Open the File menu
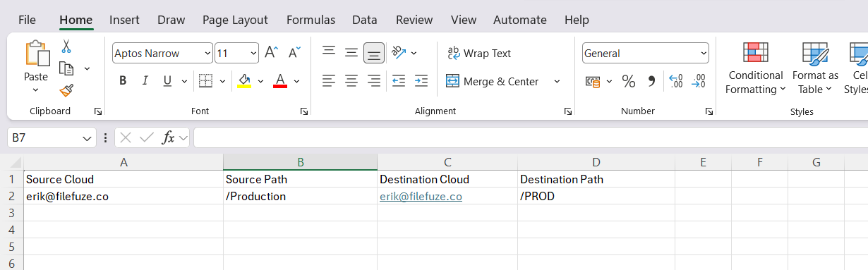Image resolution: width=868 pixels, height=270 pixels. [28, 20]
